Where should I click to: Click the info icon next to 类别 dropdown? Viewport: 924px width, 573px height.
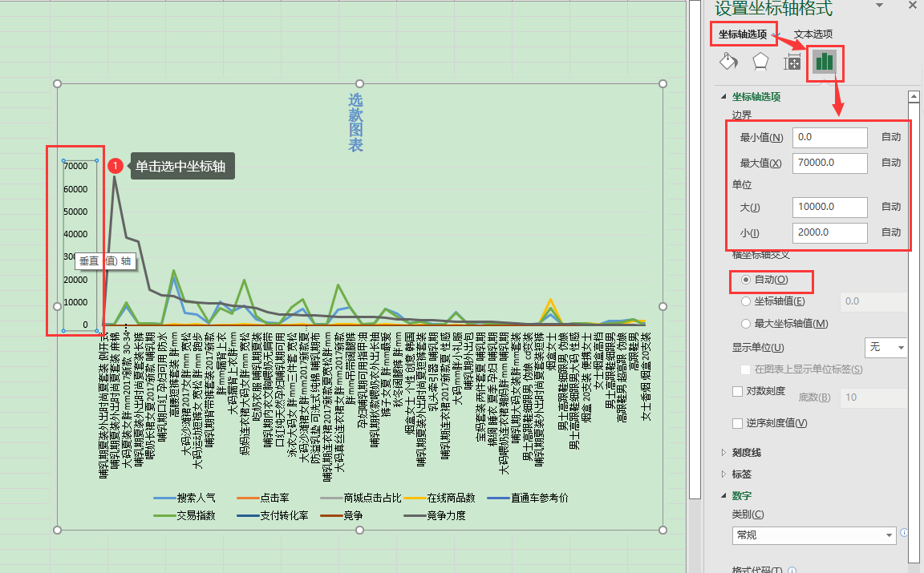point(904,533)
